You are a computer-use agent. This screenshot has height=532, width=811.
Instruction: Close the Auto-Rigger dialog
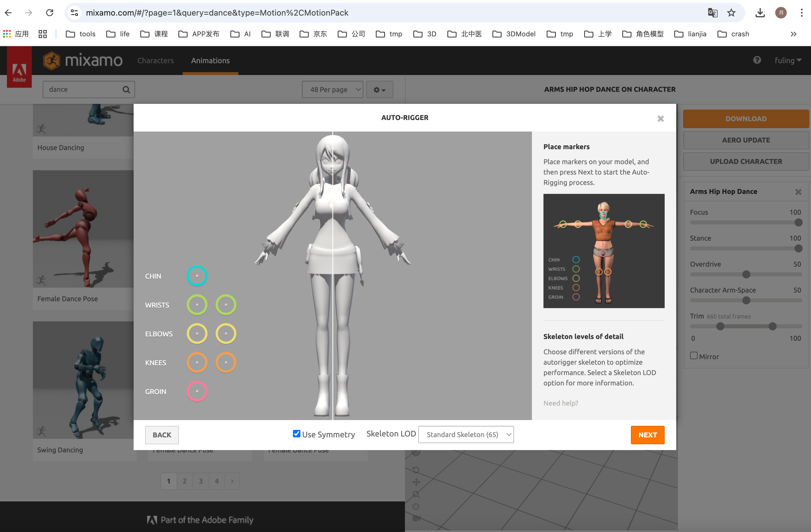(660, 119)
